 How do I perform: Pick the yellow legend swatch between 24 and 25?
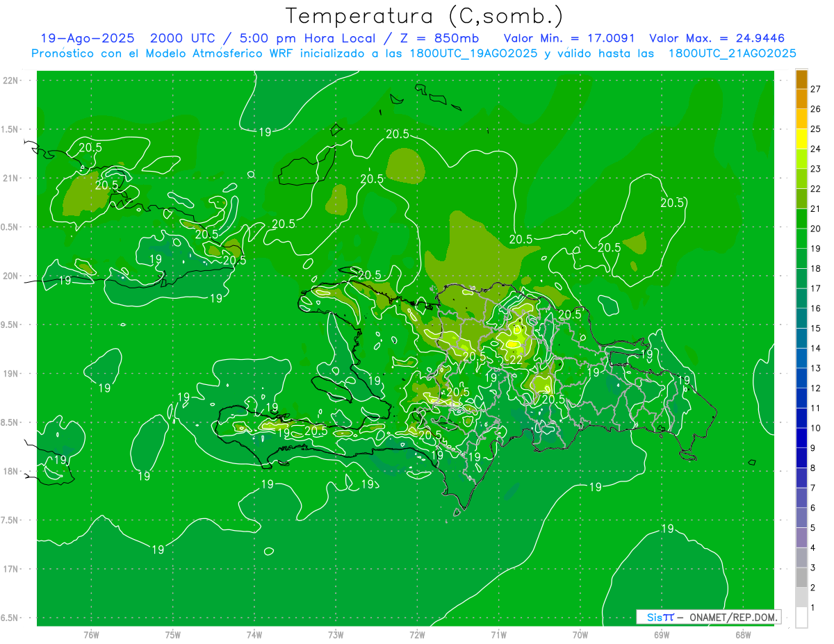[x=801, y=139]
